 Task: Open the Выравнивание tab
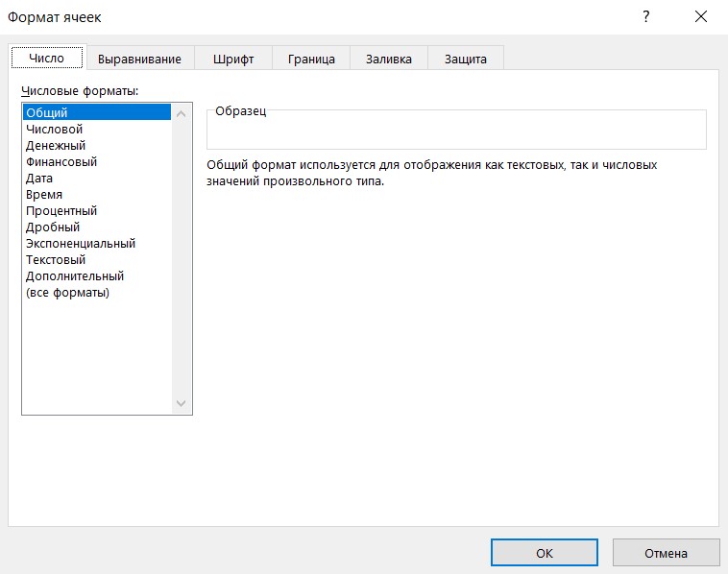[x=140, y=59]
